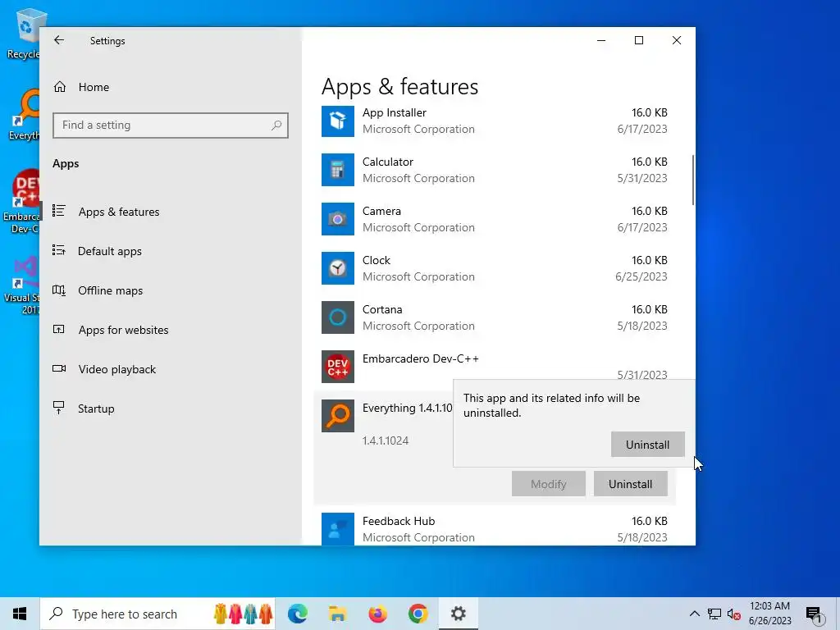Open Offline maps section
This screenshot has width=840, height=630.
[x=98, y=290]
